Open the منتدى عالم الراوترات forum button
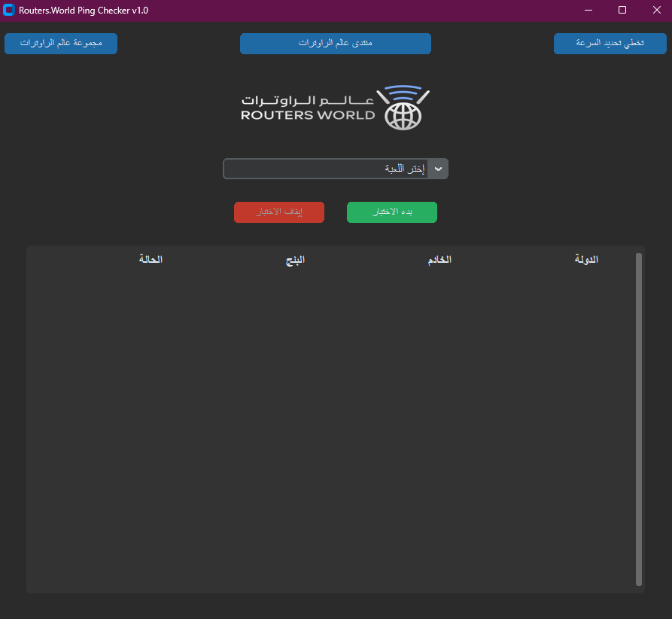 tap(335, 44)
